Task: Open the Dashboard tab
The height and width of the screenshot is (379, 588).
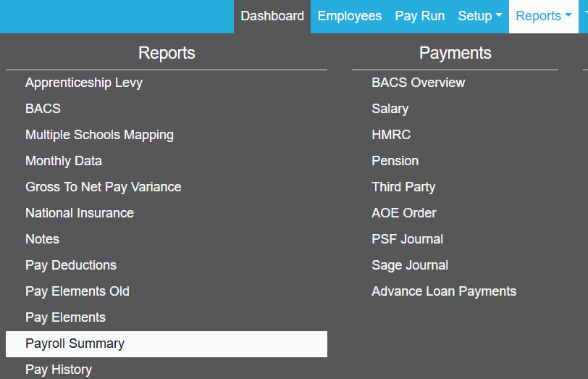Action: [272, 16]
